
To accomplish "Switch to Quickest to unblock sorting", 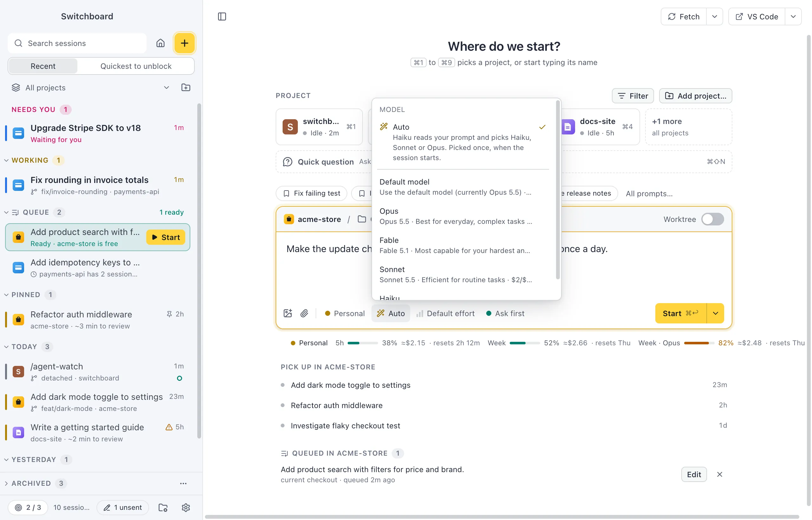I will [x=136, y=66].
